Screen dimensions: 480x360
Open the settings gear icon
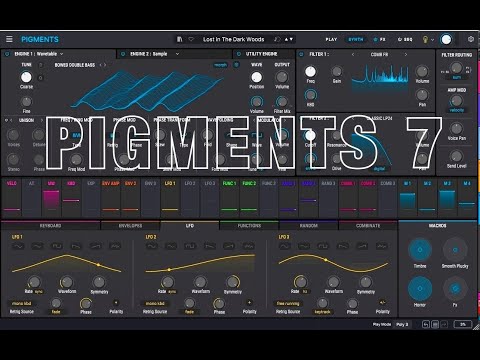click(x=471, y=39)
